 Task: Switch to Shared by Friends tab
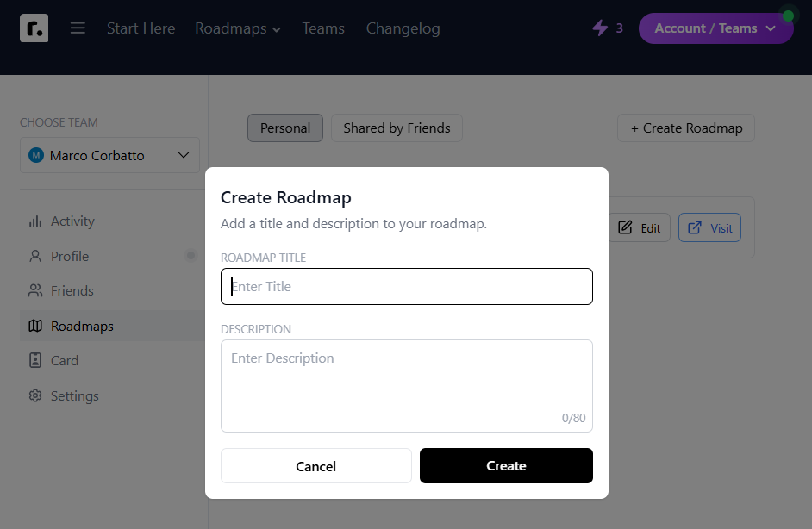pyautogui.click(x=397, y=128)
